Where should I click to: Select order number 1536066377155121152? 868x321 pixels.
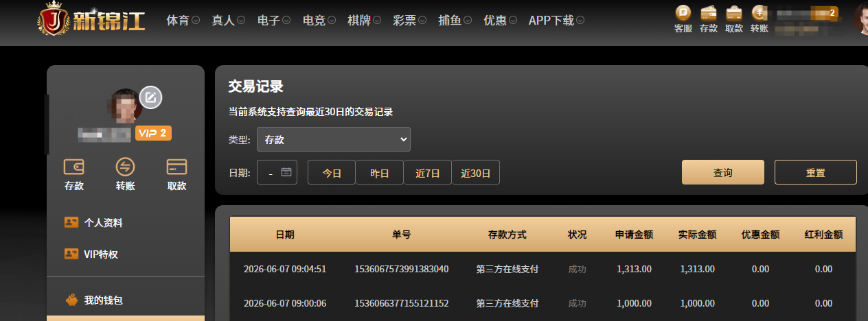pyautogui.click(x=402, y=303)
